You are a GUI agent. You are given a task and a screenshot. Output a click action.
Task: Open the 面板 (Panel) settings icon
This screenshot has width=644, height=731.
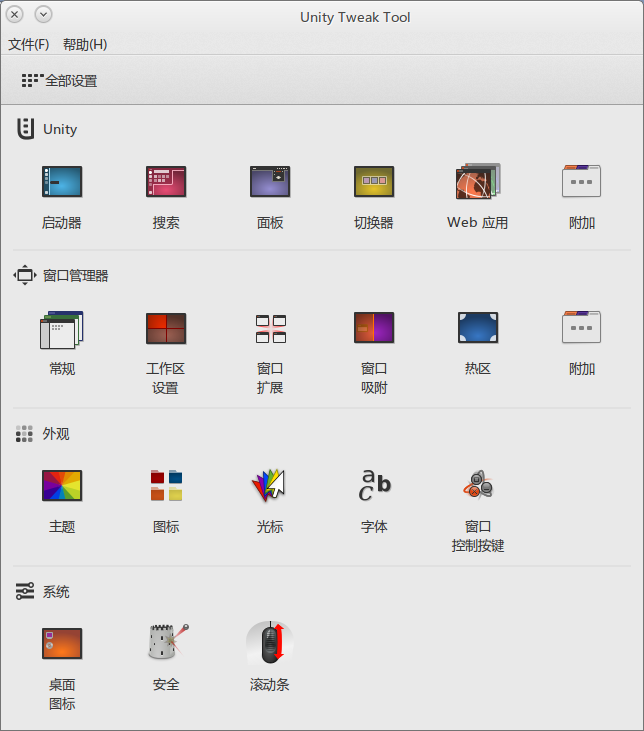pyautogui.click(x=270, y=181)
